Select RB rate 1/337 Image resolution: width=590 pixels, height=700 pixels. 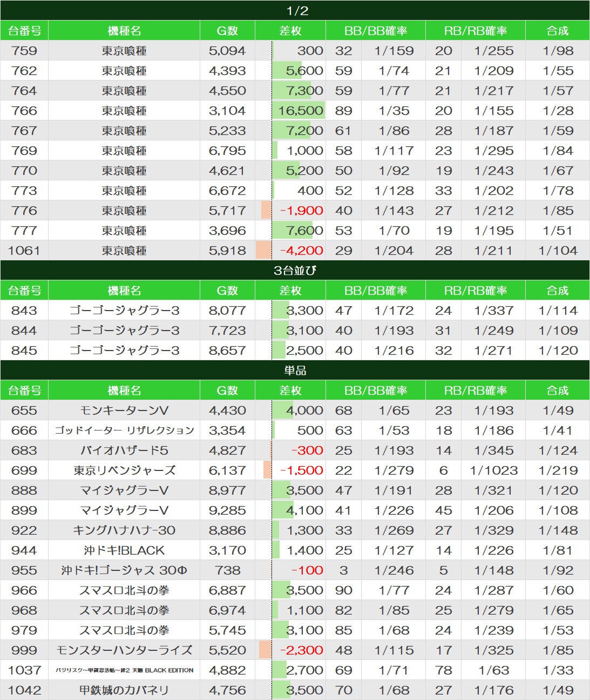point(494,311)
